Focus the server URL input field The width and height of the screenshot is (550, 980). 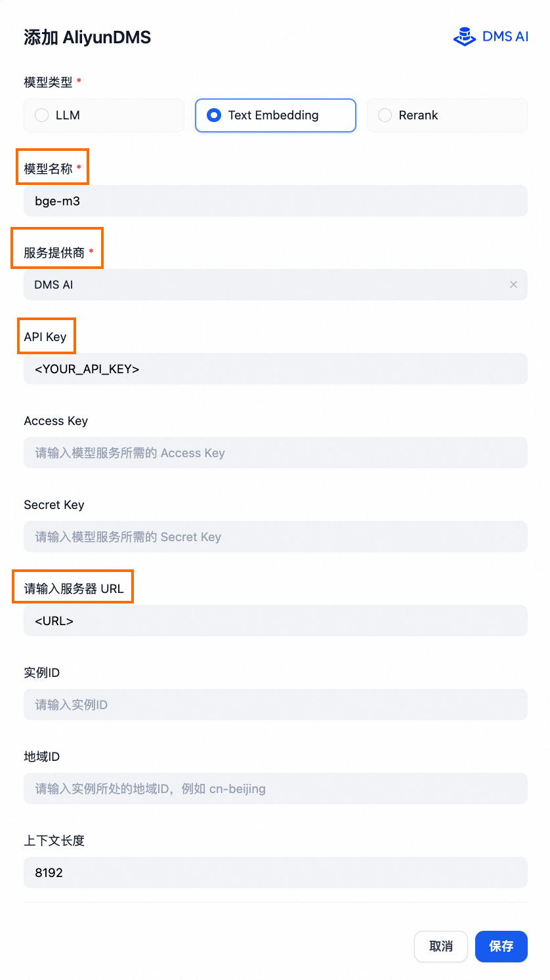point(276,621)
